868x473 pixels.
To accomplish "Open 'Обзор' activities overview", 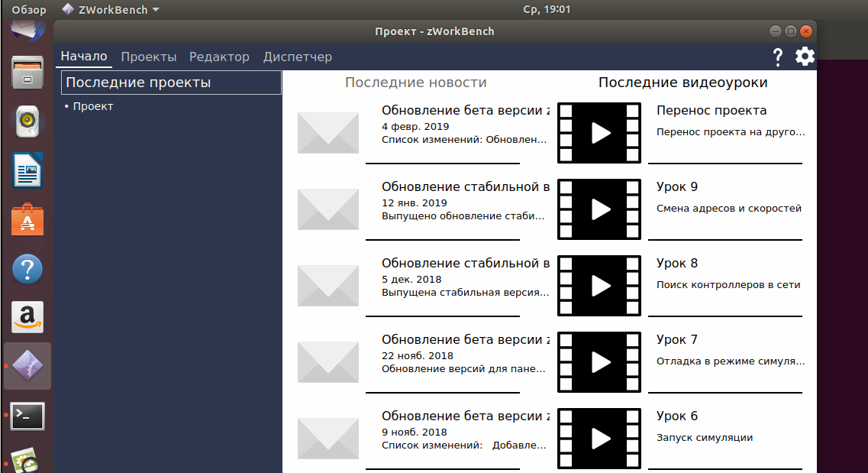I will [x=29, y=10].
